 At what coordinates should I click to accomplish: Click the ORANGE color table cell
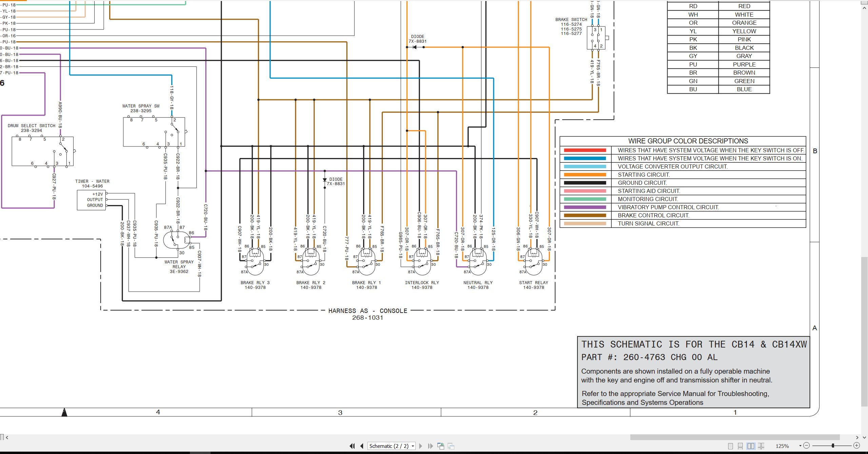pos(744,23)
